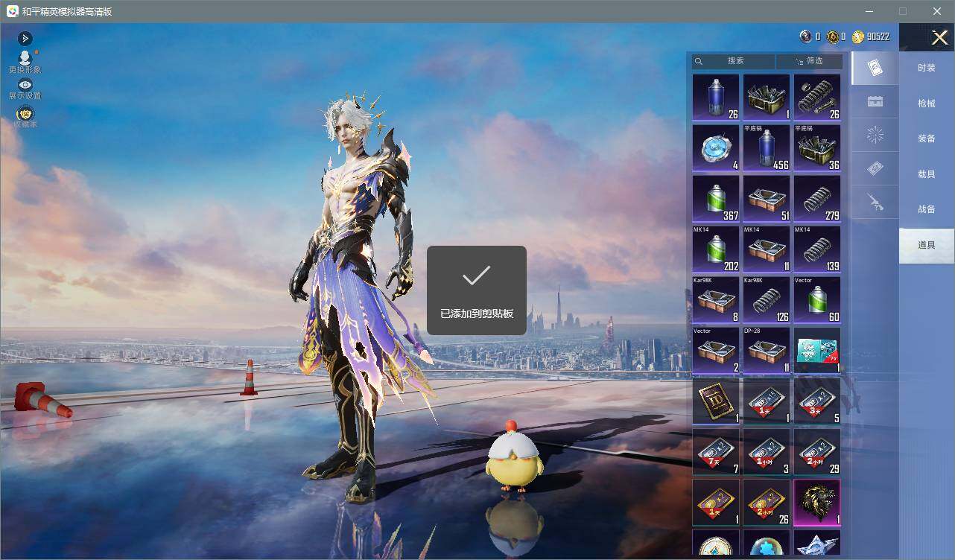Switch to the 装备 tab
Screen dimensions: 955x560
click(927, 139)
